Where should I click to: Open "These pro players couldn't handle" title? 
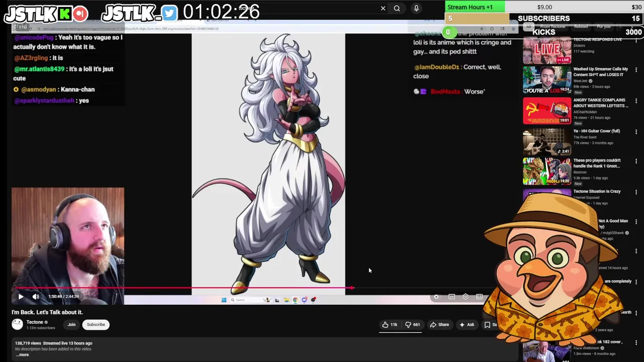coord(597,163)
